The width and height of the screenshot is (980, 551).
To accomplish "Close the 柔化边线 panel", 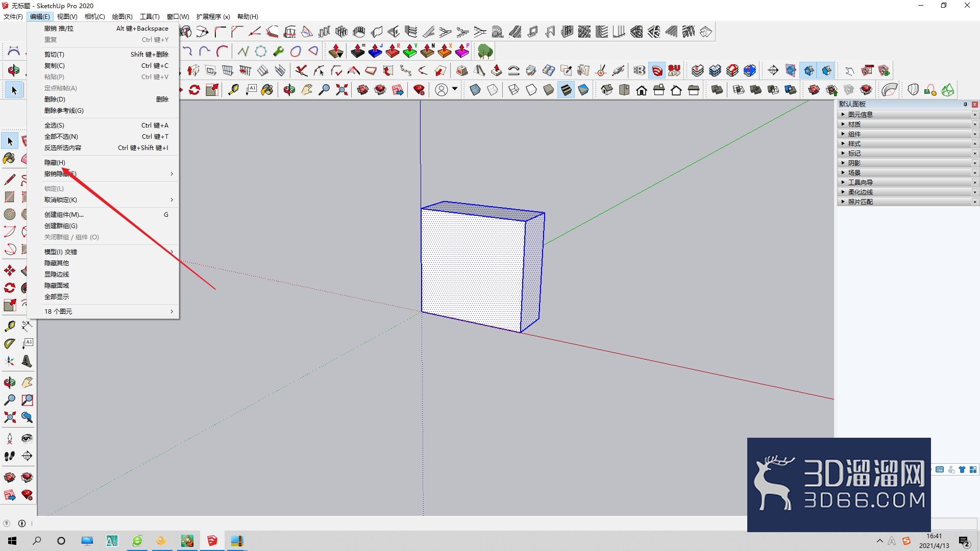I will [x=975, y=192].
